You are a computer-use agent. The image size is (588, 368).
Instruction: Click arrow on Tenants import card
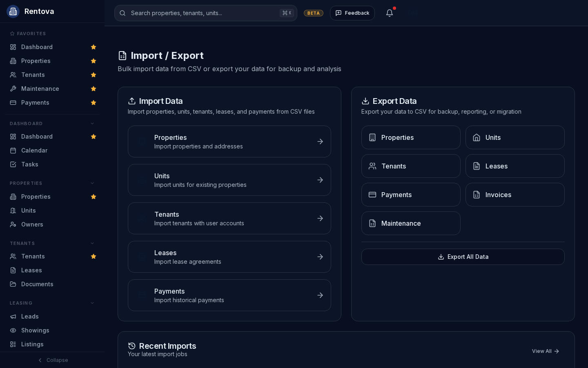tap(320, 218)
